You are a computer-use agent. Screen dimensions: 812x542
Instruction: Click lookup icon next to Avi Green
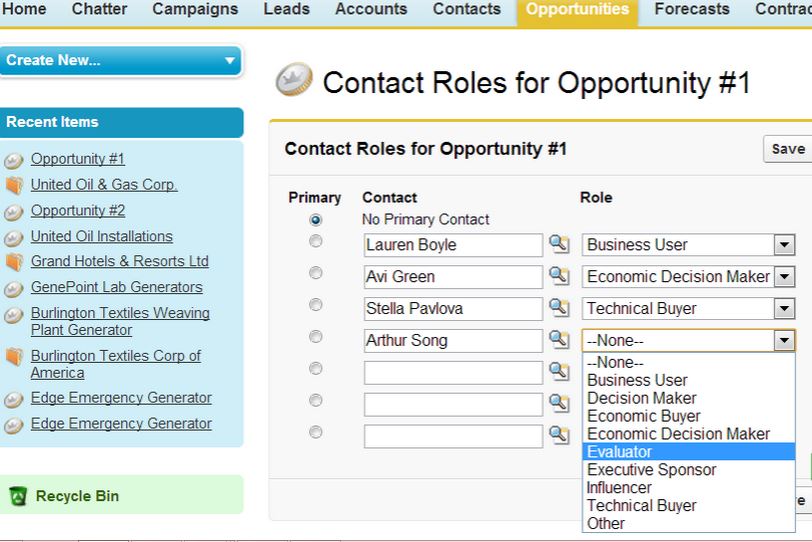pyautogui.click(x=558, y=276)
